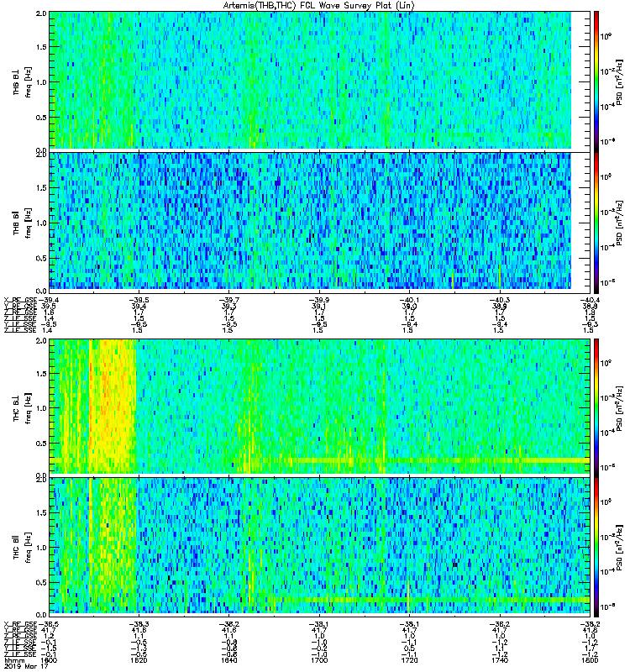Click the "-40.3" X_RE_GSE value under THB panels
Viewport: 630px width, 672px height.
point(500,300)
